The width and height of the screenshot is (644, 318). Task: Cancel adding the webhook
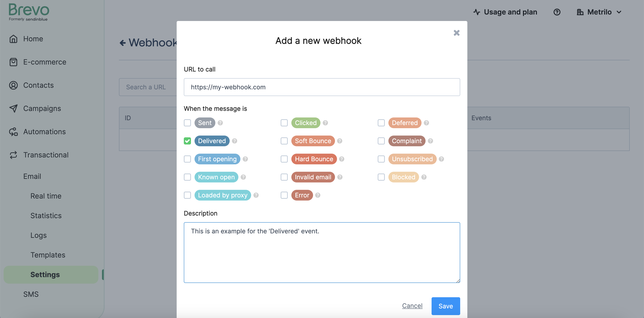pyautogui.click(x=412, y=306)
